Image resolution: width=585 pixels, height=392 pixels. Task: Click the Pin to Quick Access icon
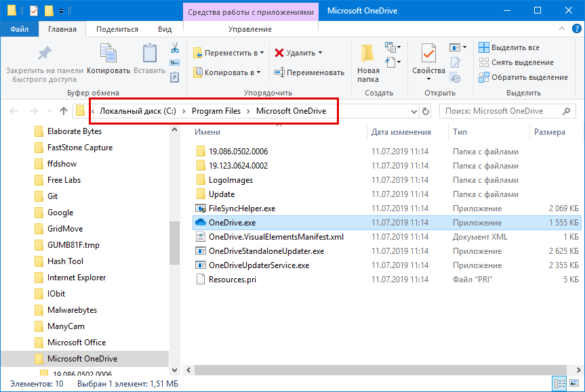click(44, 53)
